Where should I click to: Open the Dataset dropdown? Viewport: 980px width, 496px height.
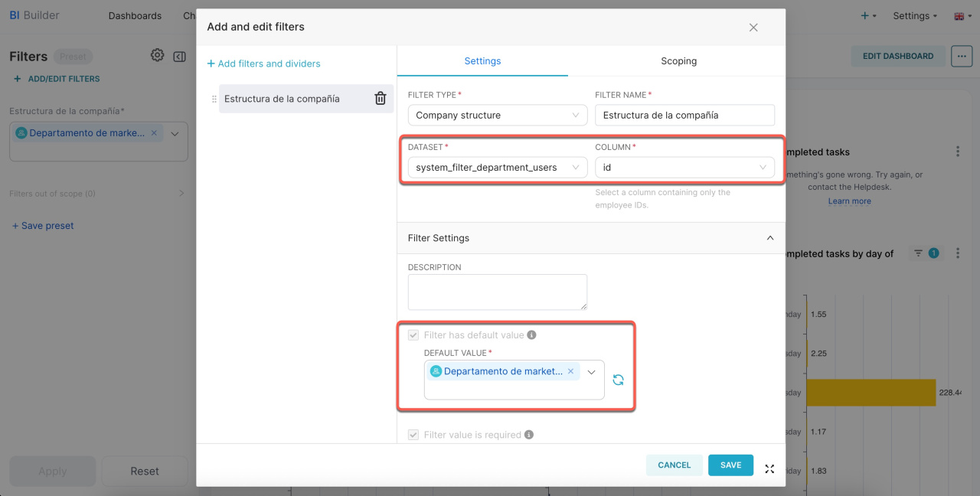point(497,168)
